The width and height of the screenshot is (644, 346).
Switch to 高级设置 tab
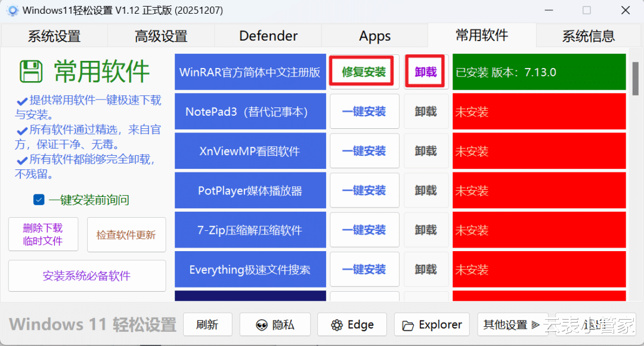pos(161,36)
